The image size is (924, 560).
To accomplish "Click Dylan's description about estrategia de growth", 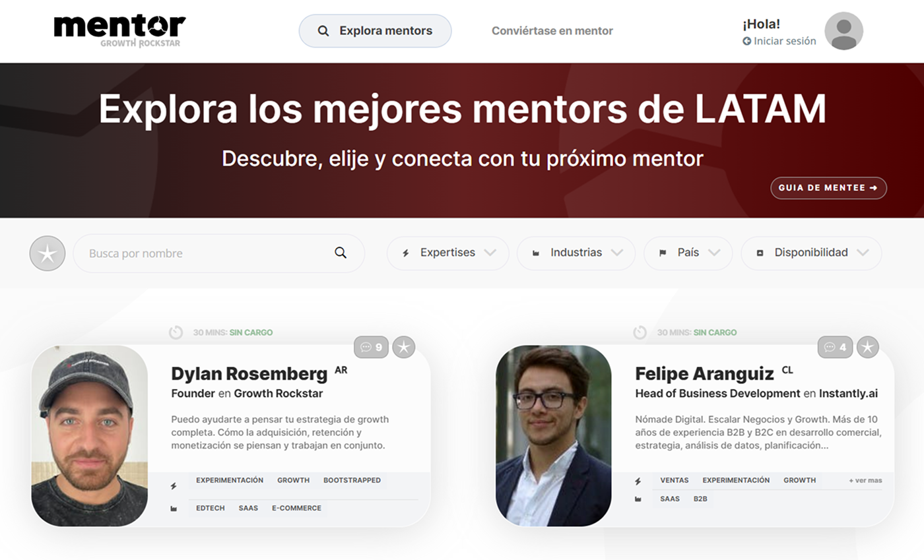I will click(x=280, y=432).
